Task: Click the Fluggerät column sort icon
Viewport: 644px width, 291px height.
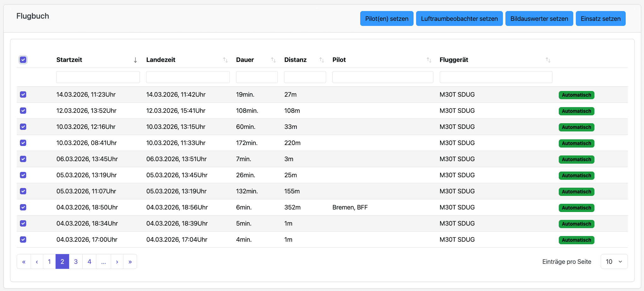Action: (548, 60)
